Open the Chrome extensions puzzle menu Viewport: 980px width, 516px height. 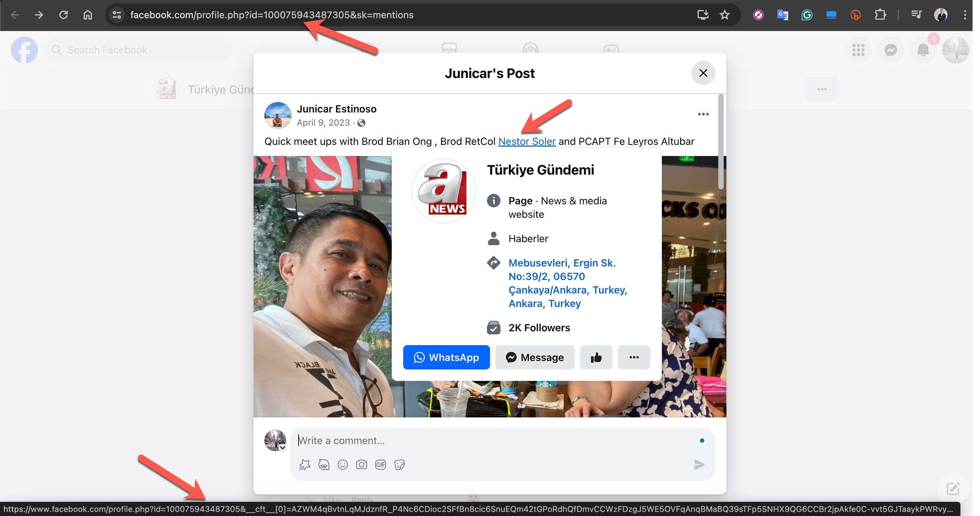click(x=880, y=15)
